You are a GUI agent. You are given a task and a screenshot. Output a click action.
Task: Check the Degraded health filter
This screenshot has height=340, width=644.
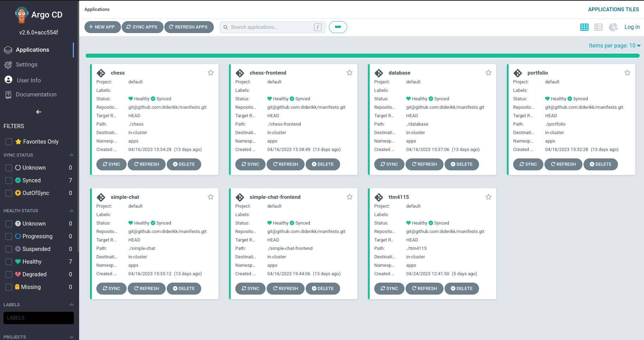coord(9,275)
